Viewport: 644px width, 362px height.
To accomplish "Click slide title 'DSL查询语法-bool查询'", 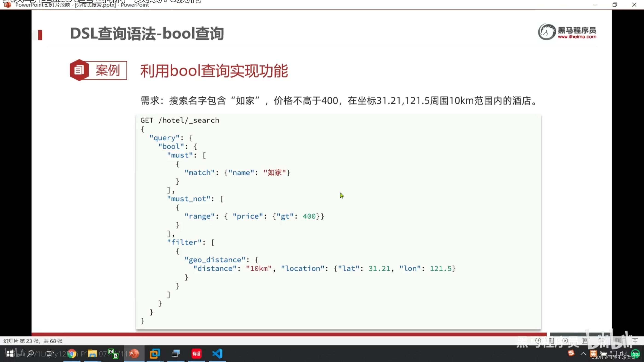I will tap(147, 34).
